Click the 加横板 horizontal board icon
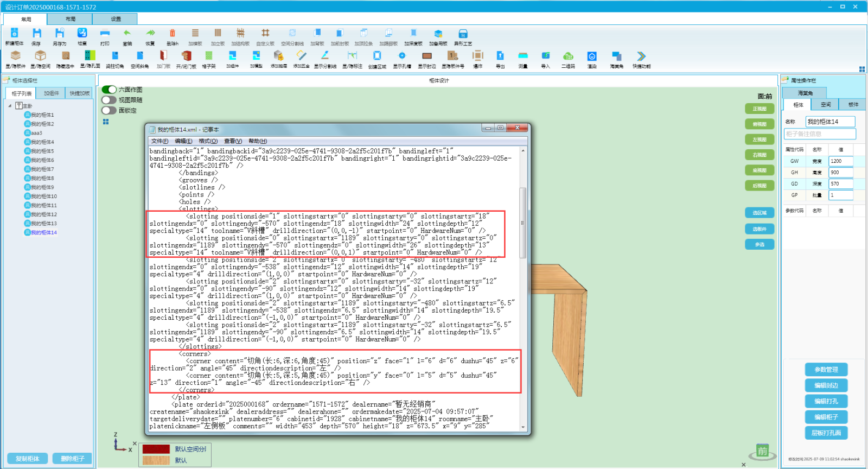 [x=195, y=34]
